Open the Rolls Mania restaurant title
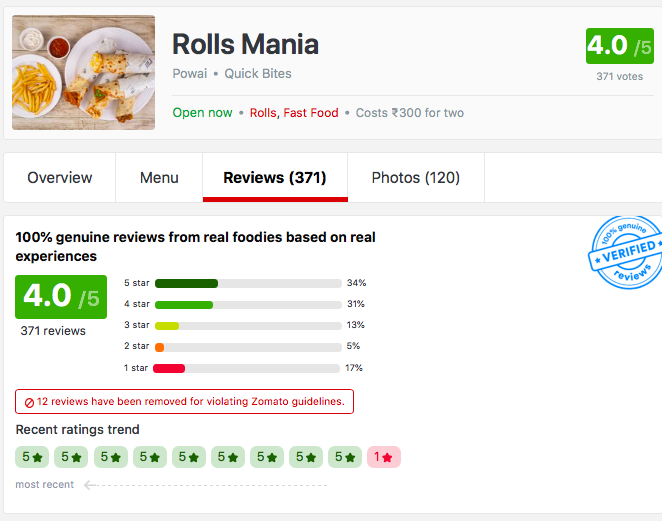 pos(245,44)
